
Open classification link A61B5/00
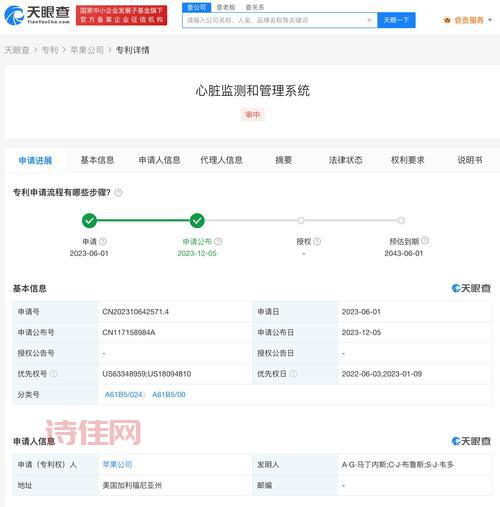(169, 395)
